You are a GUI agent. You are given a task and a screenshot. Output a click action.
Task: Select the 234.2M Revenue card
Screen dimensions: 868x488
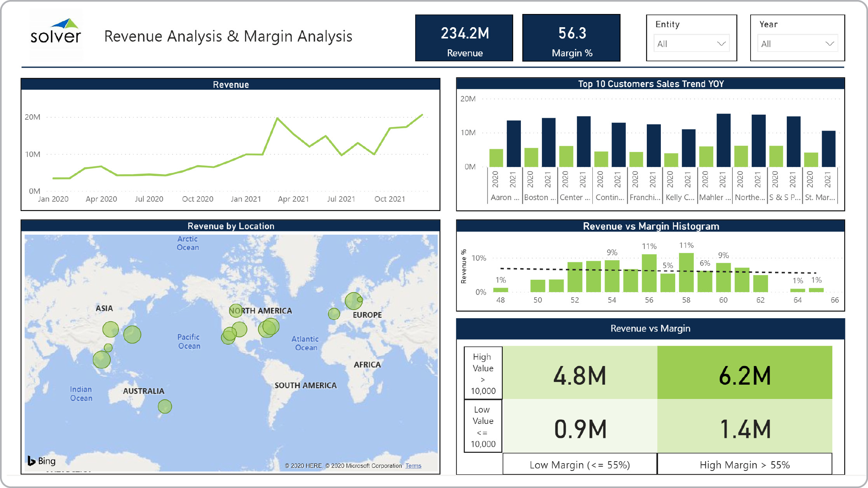pyautogui.click(x=464, y=38)
